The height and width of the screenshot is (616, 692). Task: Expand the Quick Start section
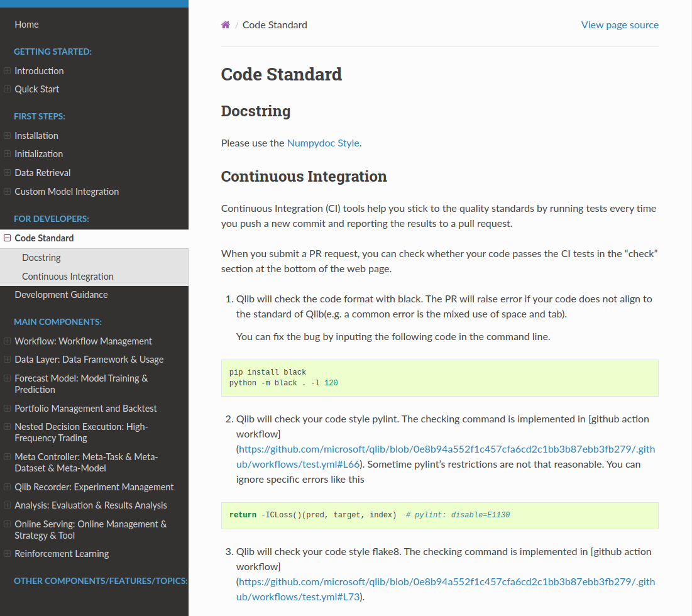[x=7, y=89]
